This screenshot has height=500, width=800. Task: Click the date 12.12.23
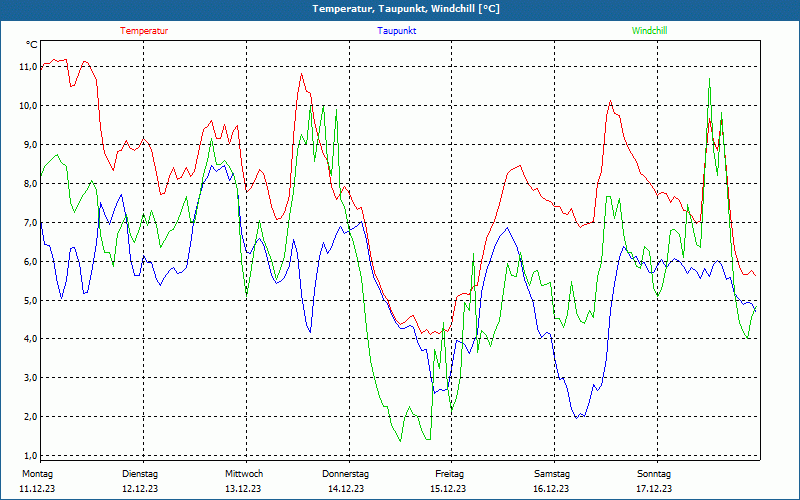coord(140,489)
